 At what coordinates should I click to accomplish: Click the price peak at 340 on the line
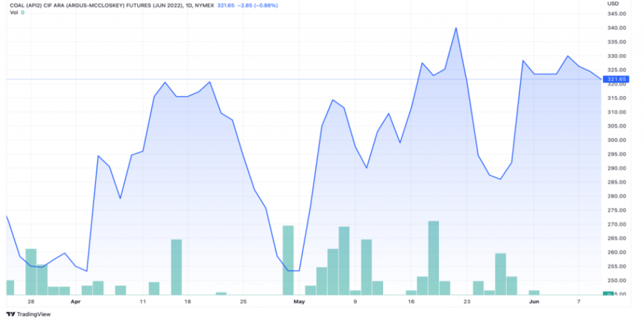pos(456,28)
